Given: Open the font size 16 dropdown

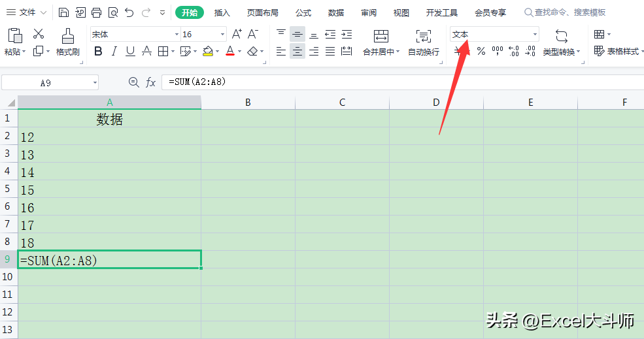Looking at the screenshot, I should point(222,34).
